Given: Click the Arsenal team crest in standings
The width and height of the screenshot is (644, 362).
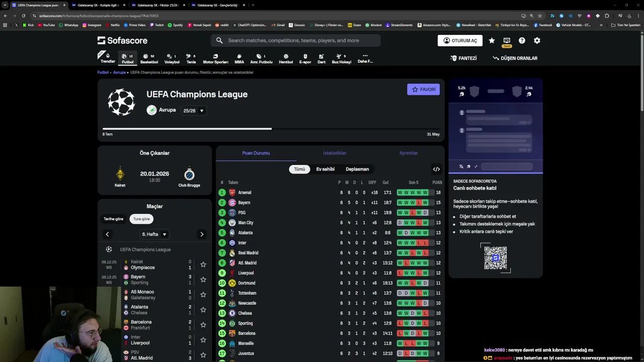Looking at the screenshot, I should point(232,193).
